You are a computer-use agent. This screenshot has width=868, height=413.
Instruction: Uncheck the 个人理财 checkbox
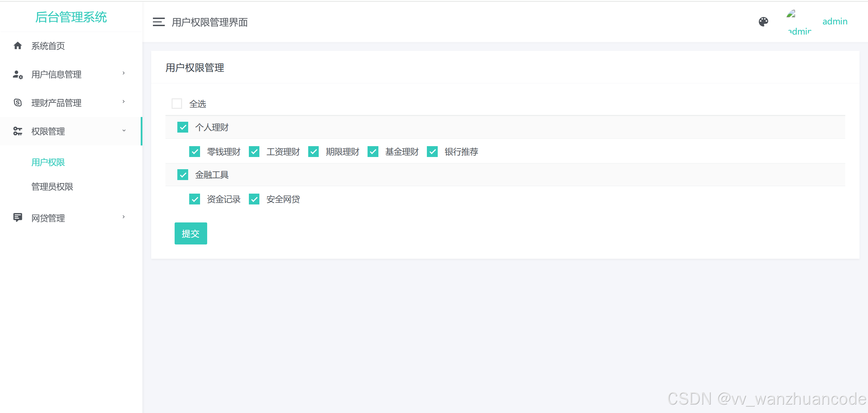coord(183,127)
